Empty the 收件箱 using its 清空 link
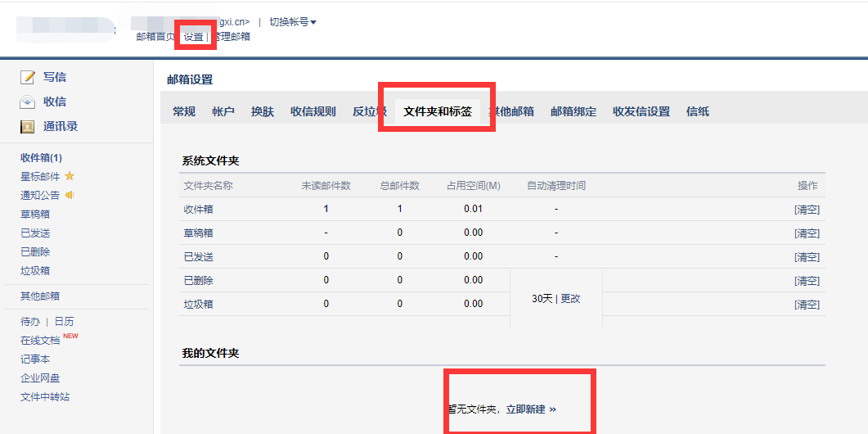Image resolution: width=868 pixels, height=434 pixels. 807,210
